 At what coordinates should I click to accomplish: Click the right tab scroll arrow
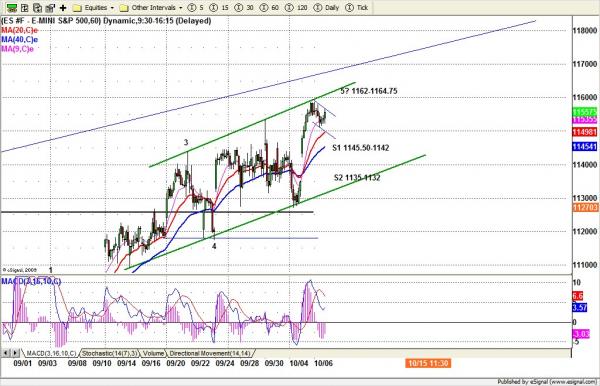(15, 353)
